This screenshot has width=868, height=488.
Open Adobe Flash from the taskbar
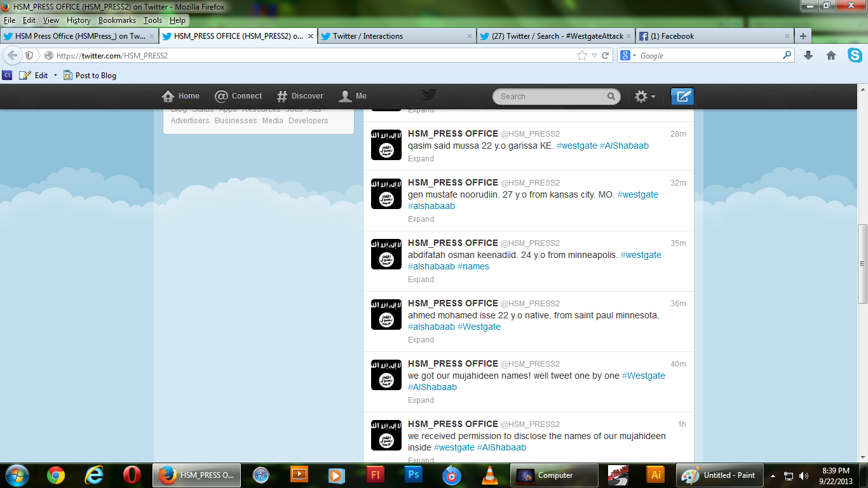tap(375, 475)
